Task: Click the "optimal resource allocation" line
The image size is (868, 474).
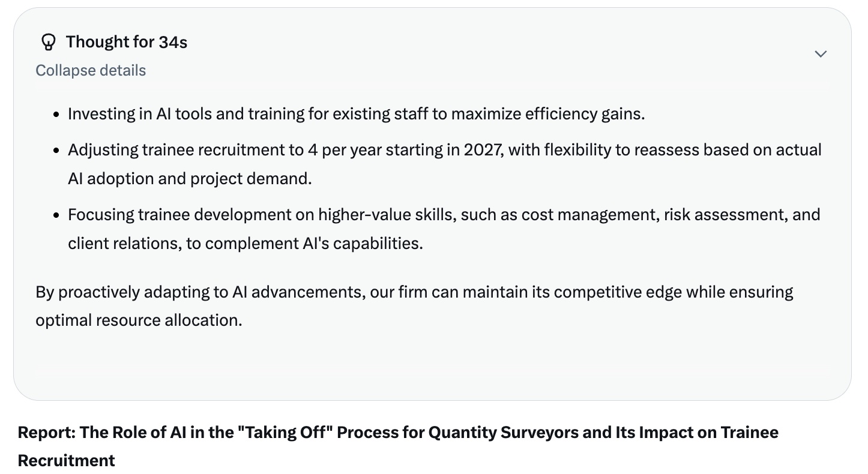Action: [x=139, y=320]
